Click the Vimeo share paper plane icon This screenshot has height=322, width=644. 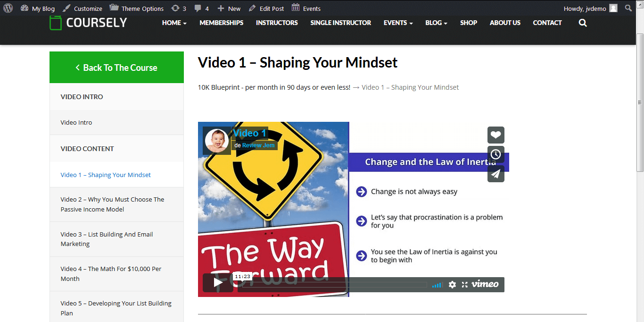click(495, 174)
